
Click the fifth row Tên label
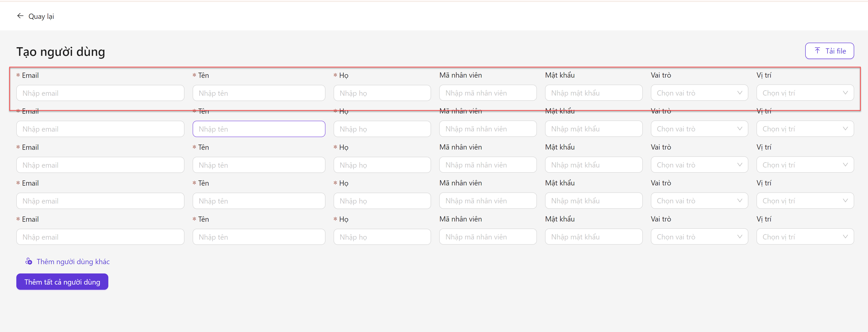pos(204,219)
